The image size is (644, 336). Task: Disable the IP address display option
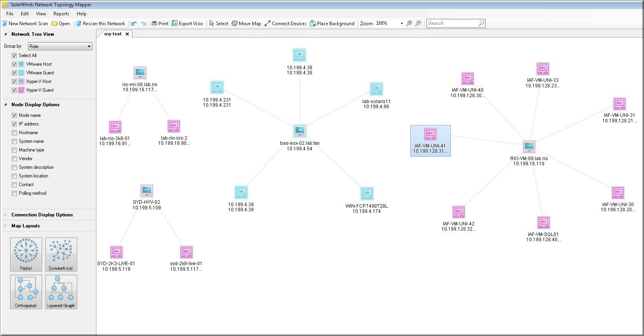coord(15,124)
